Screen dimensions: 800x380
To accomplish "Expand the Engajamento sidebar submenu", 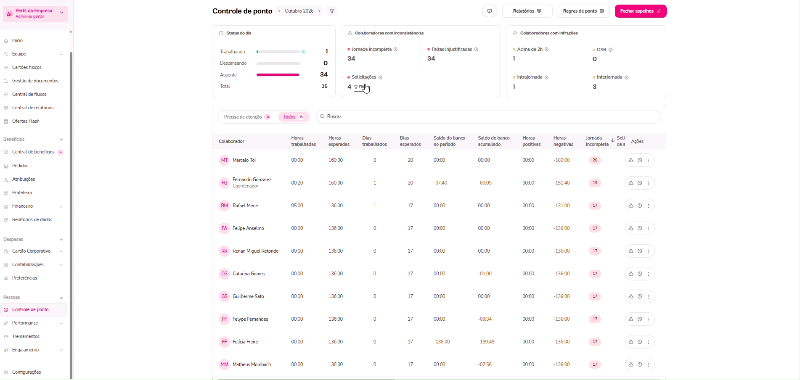I will [61, 350].
